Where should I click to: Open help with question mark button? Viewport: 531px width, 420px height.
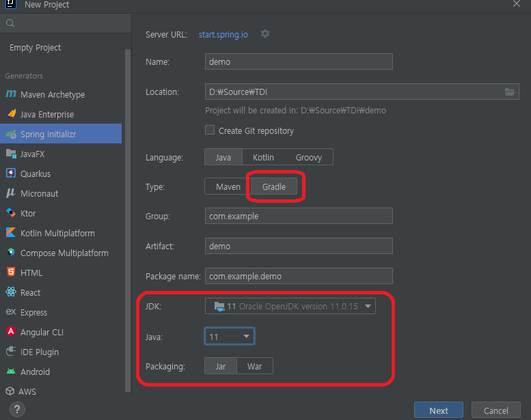click(17, 410)
